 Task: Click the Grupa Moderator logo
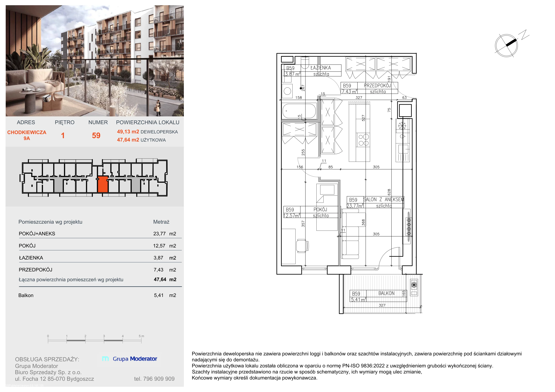[x=130, y=359]
